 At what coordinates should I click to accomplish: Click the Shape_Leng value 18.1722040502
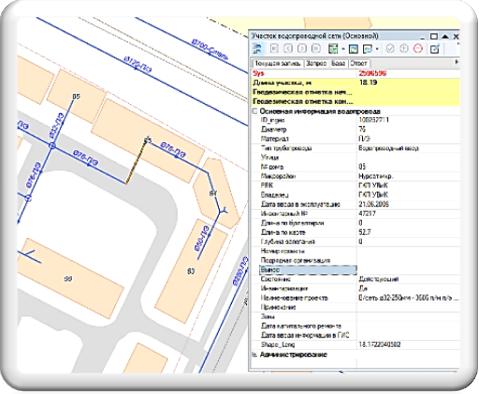pyautogui.click(x=380, y=344)
